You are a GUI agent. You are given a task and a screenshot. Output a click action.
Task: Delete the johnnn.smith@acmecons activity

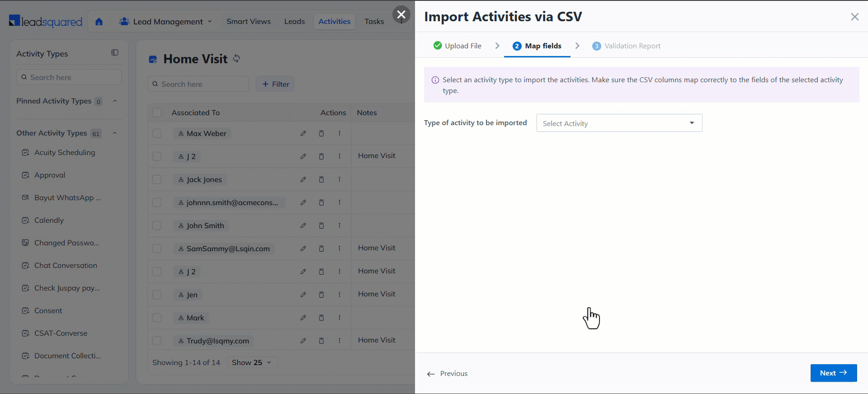321,202
